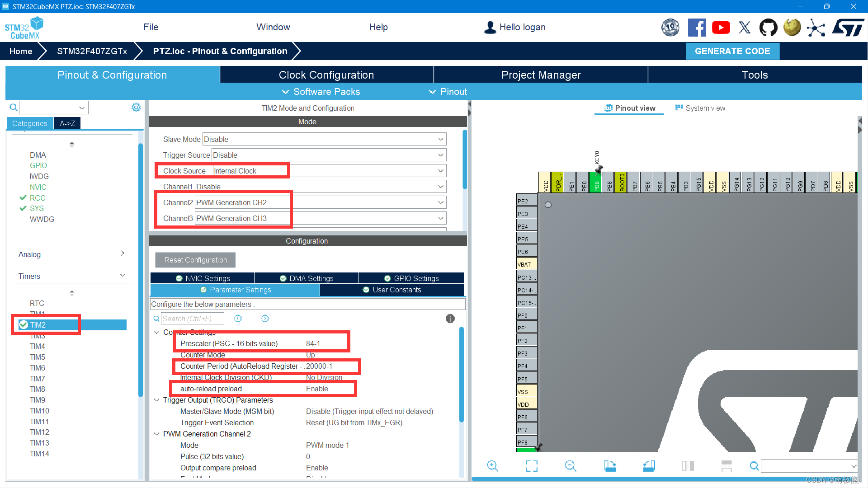
Task: Open the Slave Mode dropdown
Action: coord(324,139)
